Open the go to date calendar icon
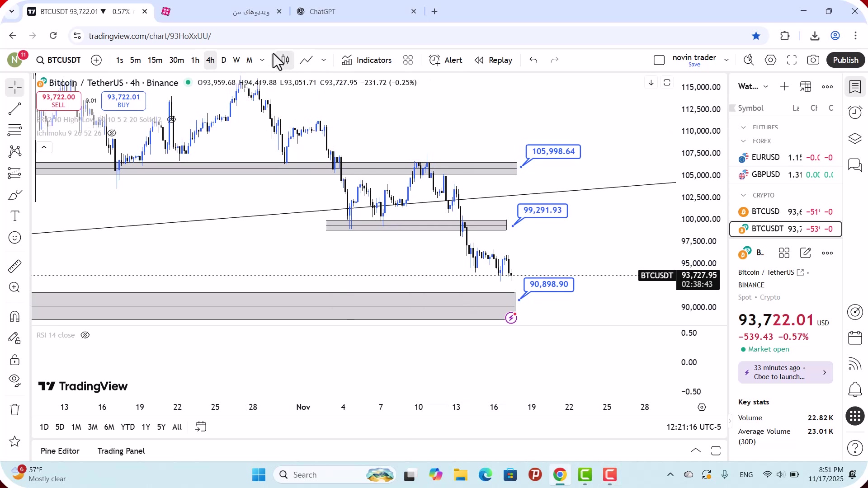This screenshot has height=488, width=868. [201, 427]
